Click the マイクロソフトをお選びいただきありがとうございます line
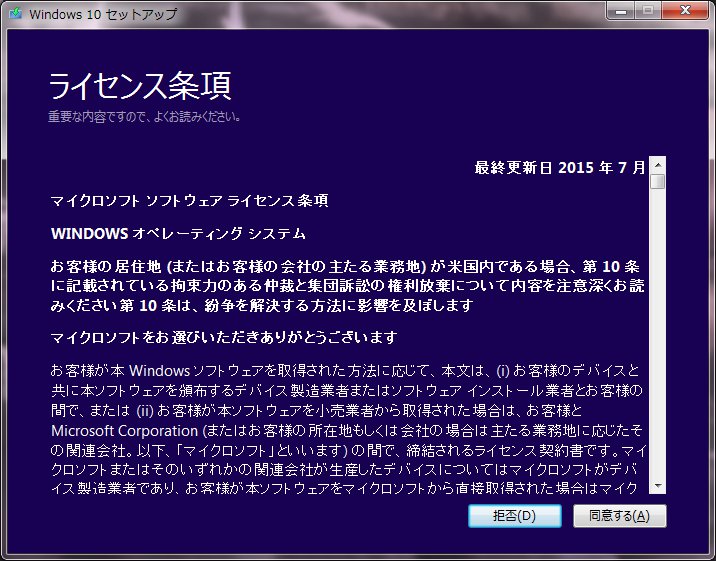Image resolution: width=716 pixels, height=561 pixels. [224, 338]
